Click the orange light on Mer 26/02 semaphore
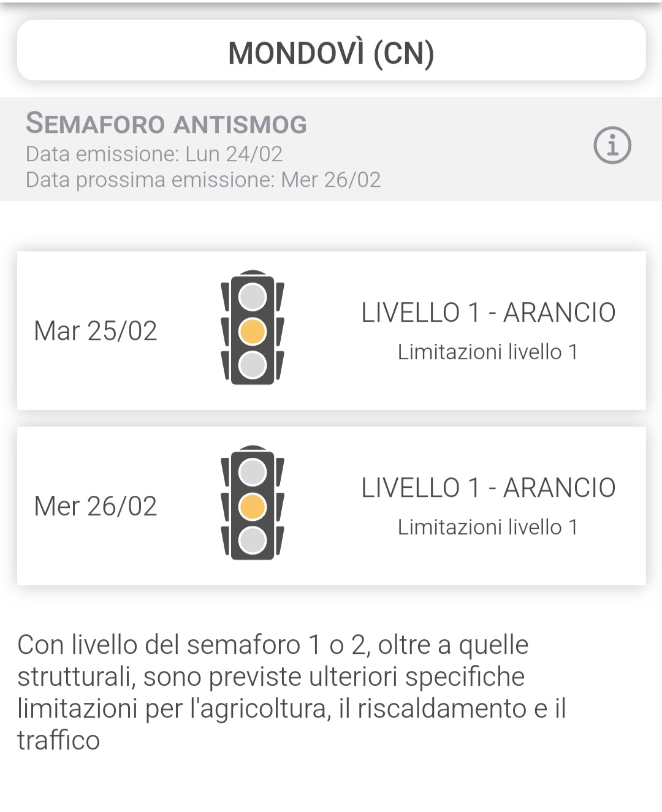The image size is (662, 812). 252,507
